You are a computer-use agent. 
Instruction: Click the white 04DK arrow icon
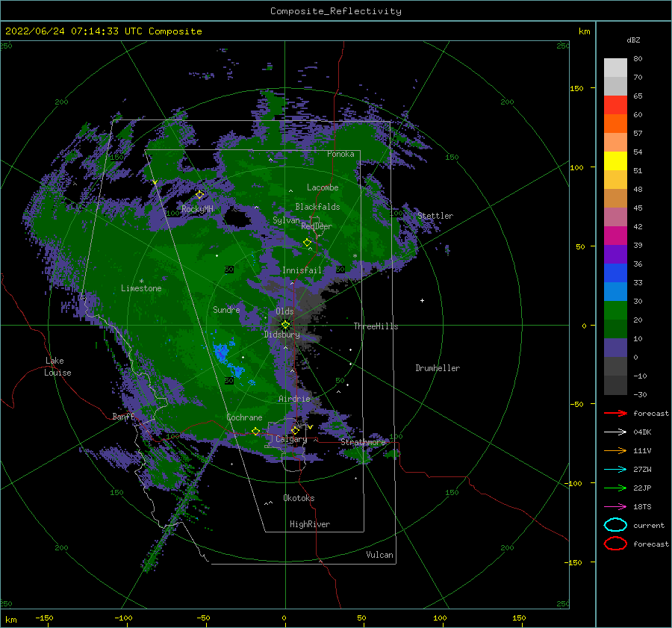(x=615, y=432)
